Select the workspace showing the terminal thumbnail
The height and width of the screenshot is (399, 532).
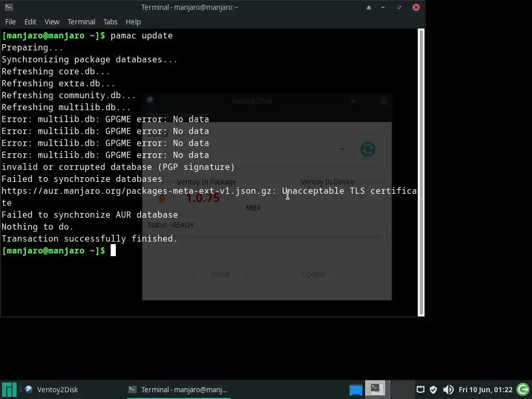click(x=375, y=389)
